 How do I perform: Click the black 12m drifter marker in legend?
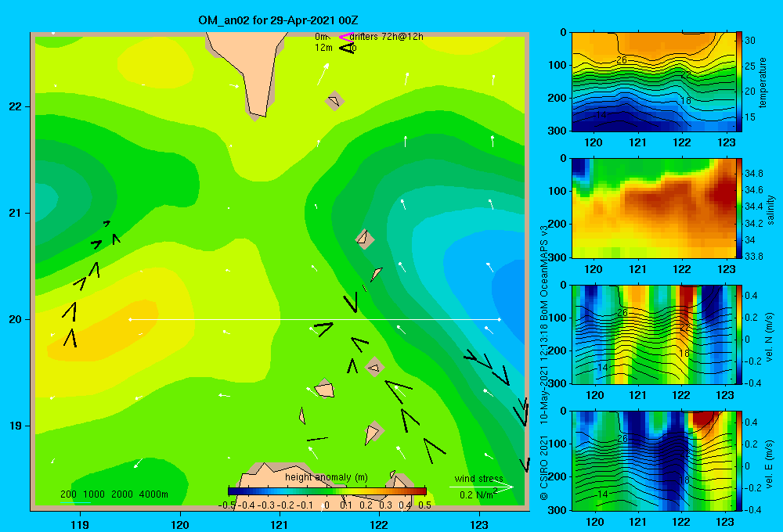coord(347,48)
